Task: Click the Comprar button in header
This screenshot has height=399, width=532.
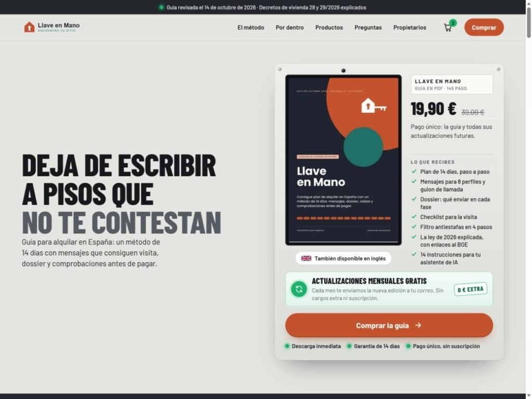Action: tap(484, 28)
